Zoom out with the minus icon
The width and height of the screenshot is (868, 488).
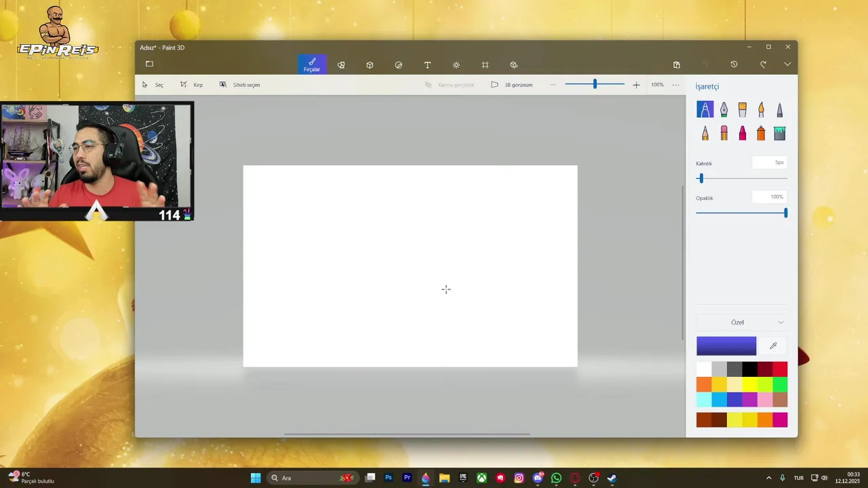click(553, 85)
